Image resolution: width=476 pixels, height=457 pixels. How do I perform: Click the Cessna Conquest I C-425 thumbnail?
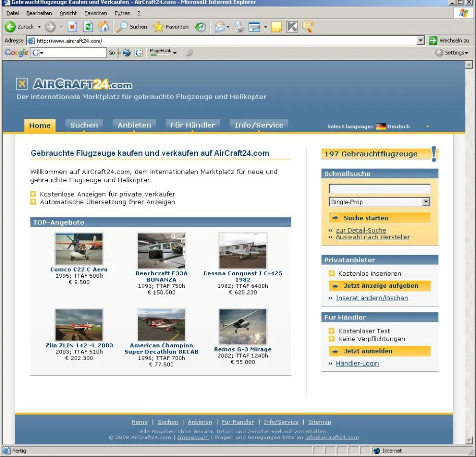(242, 250)
